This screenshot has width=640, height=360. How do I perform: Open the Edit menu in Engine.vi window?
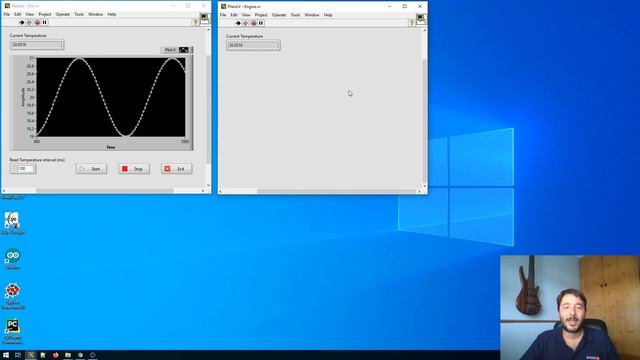tap(234, 15)
